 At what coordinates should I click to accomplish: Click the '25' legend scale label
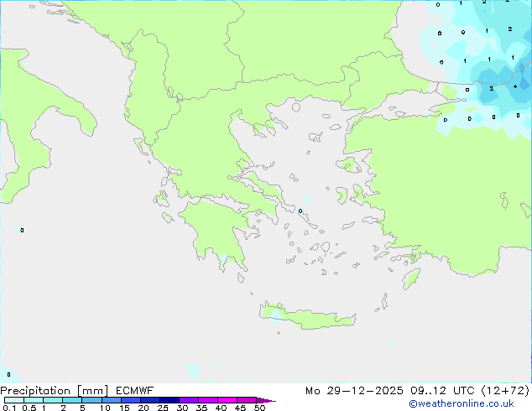(x=163, y=408)
